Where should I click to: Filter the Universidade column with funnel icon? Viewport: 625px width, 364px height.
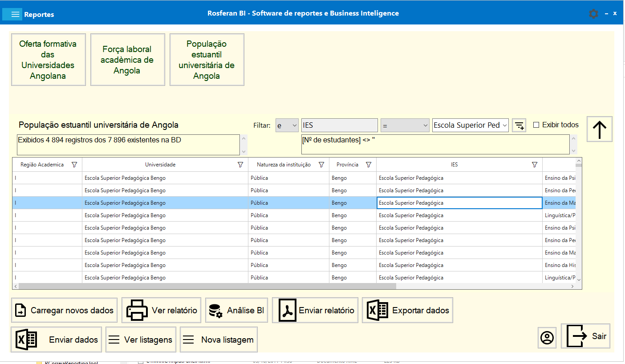tap(240, 165)
